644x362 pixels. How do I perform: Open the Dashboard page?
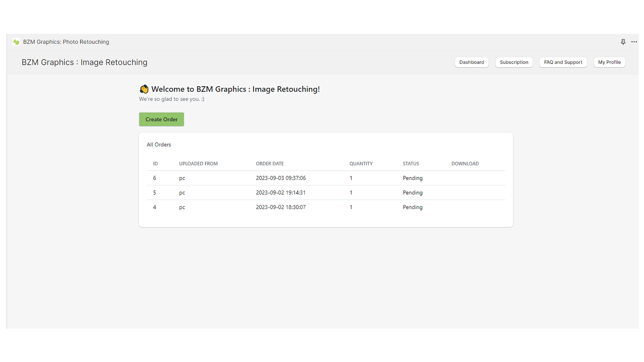472,62
